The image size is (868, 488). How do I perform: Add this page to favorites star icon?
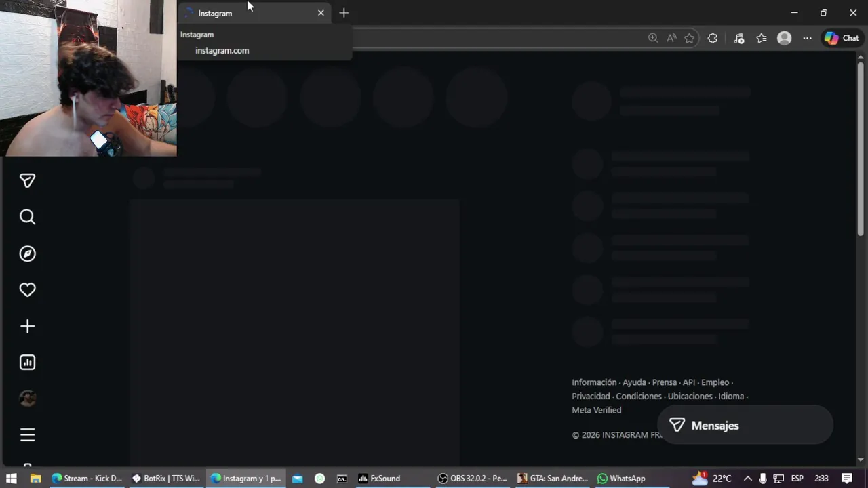[690, 38]
